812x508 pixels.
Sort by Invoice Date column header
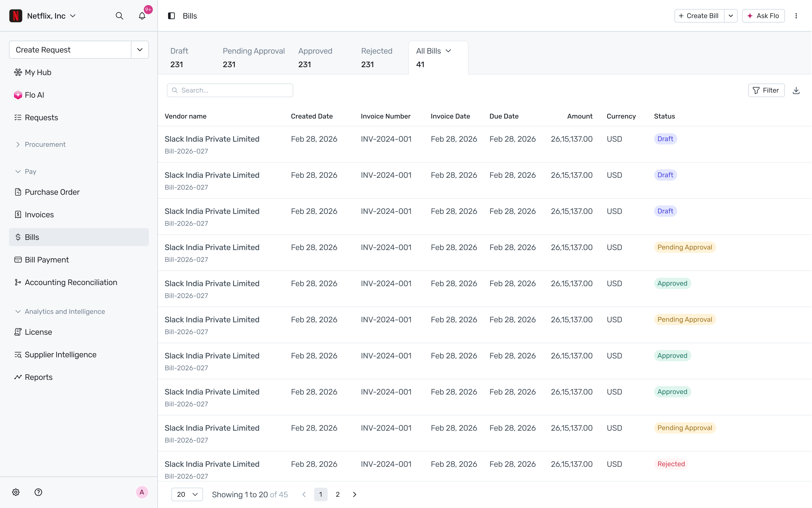450,116
